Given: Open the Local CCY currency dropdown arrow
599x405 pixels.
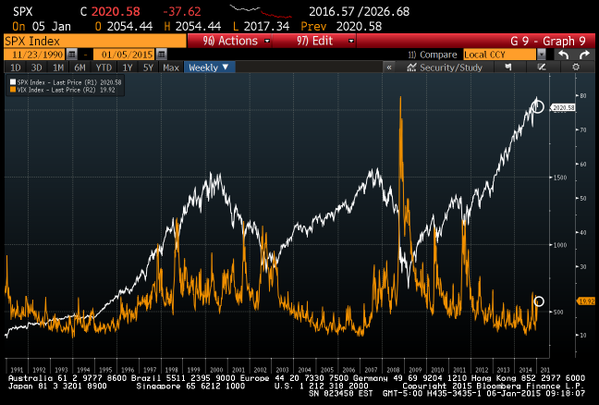Looking at the screenshot, I should (x=541, y=55).
